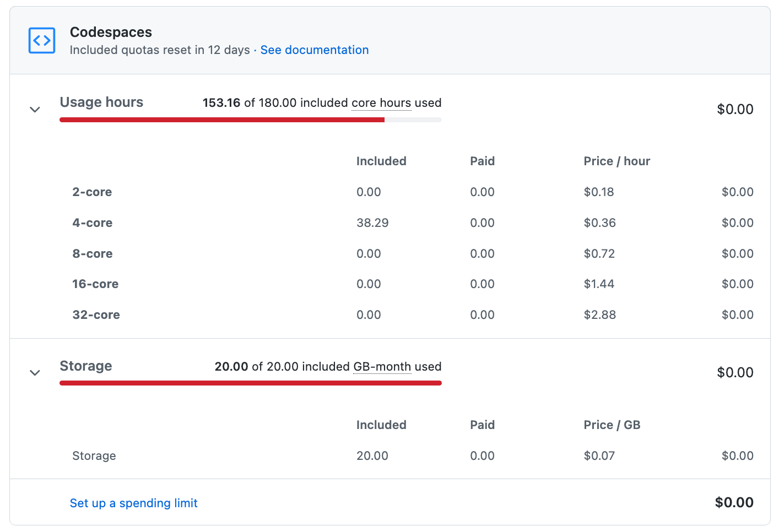This screenshot has width=779, height=532.
Task: Click the Codespaces heading
Action: pos(111,32)
